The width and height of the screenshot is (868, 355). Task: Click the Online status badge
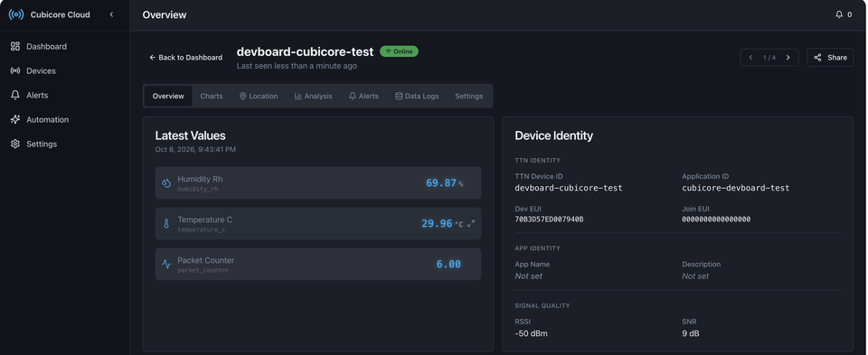(399, 51)
